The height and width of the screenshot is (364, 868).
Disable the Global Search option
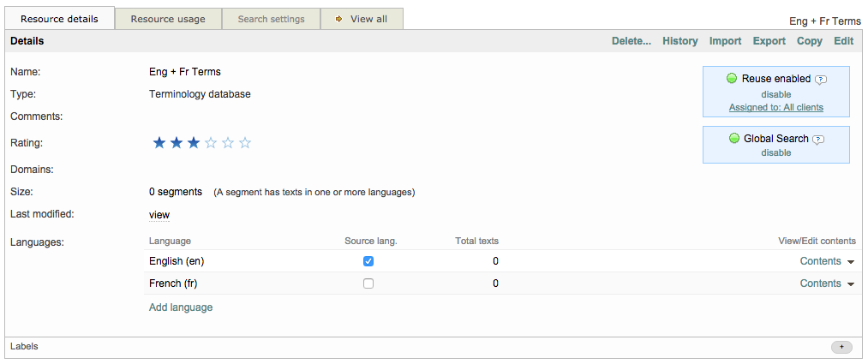(775, 152)
